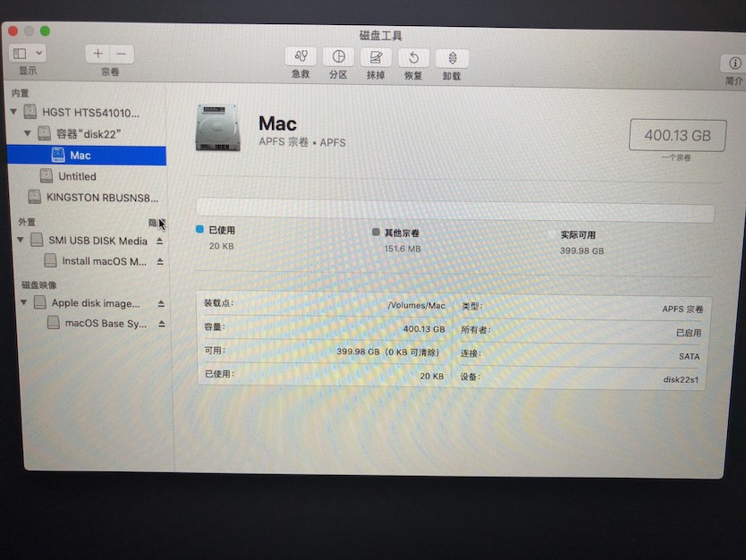This screenshot has height=560, width=746.
Task: Click the 内置 section header
Action: pyautogui.click(x=20, y=93)
